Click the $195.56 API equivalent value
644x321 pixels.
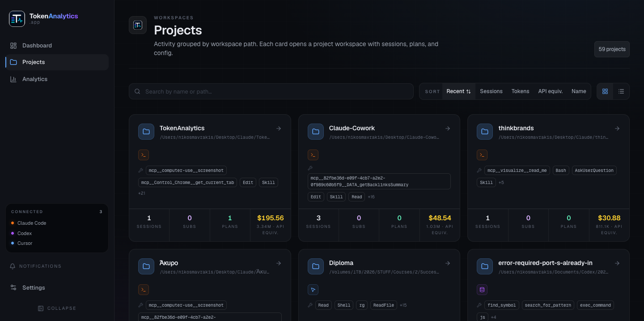click(271, 218)
